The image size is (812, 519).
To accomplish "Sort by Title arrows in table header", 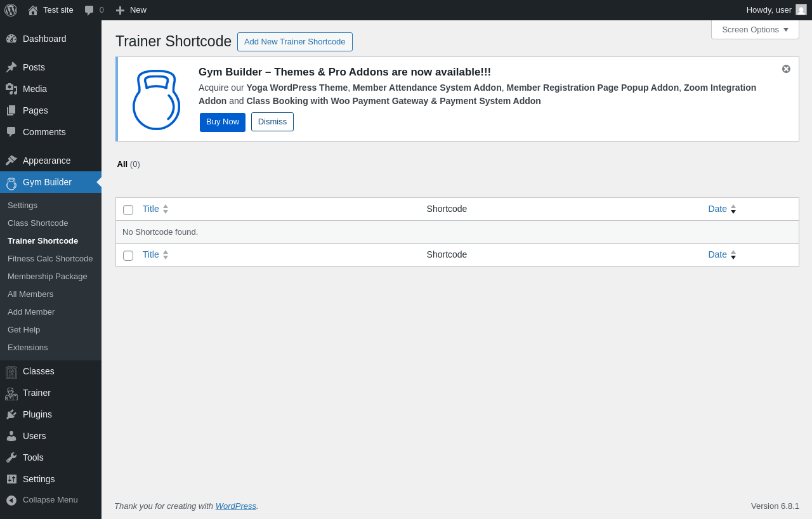I will [x=166, y=209].
